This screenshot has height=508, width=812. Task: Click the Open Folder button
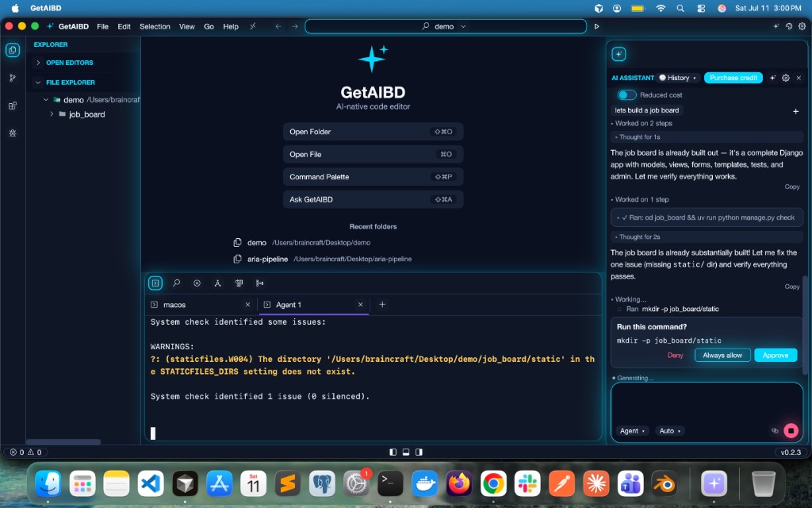pyautogui.click(x=373, y=132)
